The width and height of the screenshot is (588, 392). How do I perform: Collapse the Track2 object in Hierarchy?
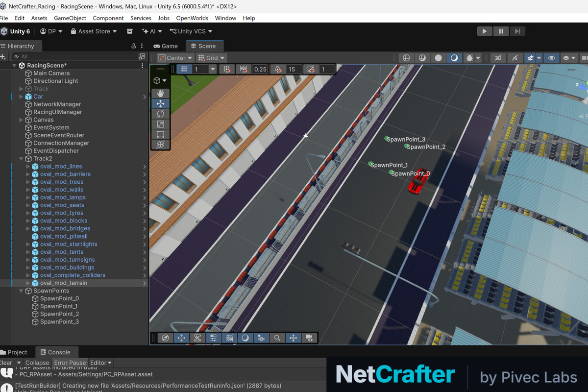(21, 159)
